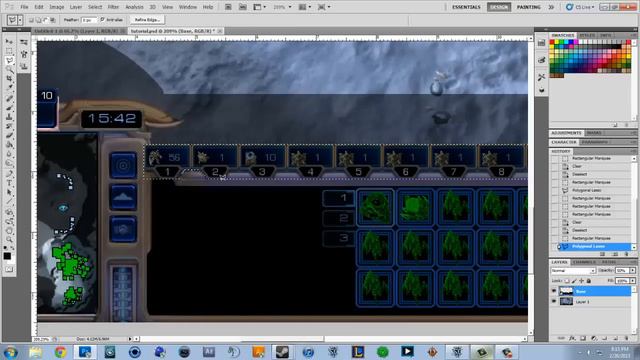The height and width of the screenshot is (360, 640).
Task: Pick the yellow swatch in the Swatches first row
Action: (557, 42)
